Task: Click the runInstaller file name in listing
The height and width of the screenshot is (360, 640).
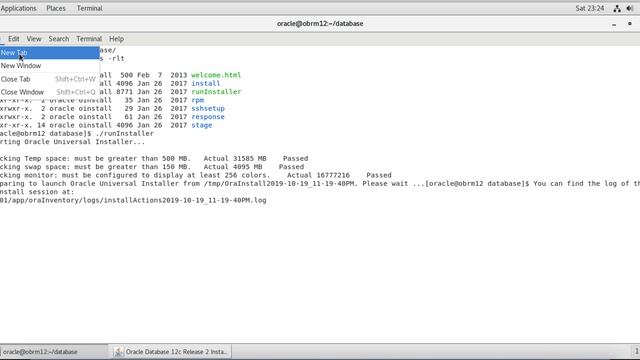Action: pos(216,92)
